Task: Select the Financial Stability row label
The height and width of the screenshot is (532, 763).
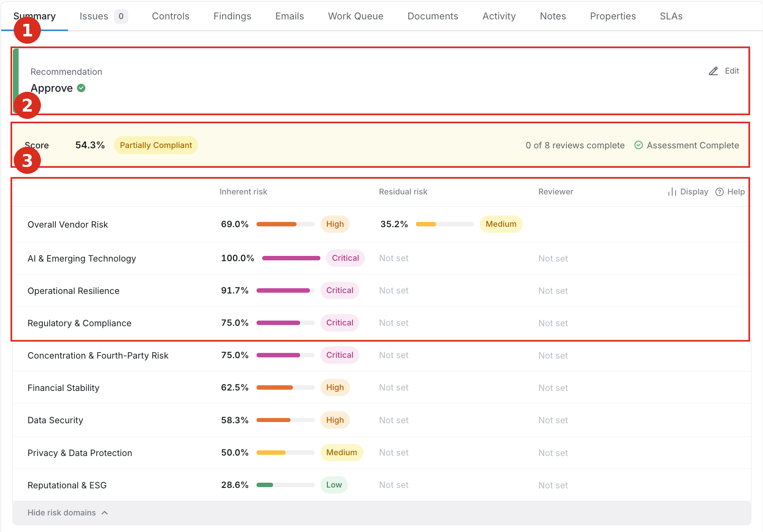Action: pyautogui.click(x=64, y=388)
